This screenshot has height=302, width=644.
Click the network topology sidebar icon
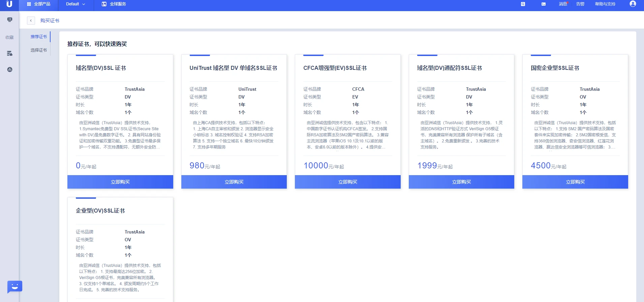point(10,70)
